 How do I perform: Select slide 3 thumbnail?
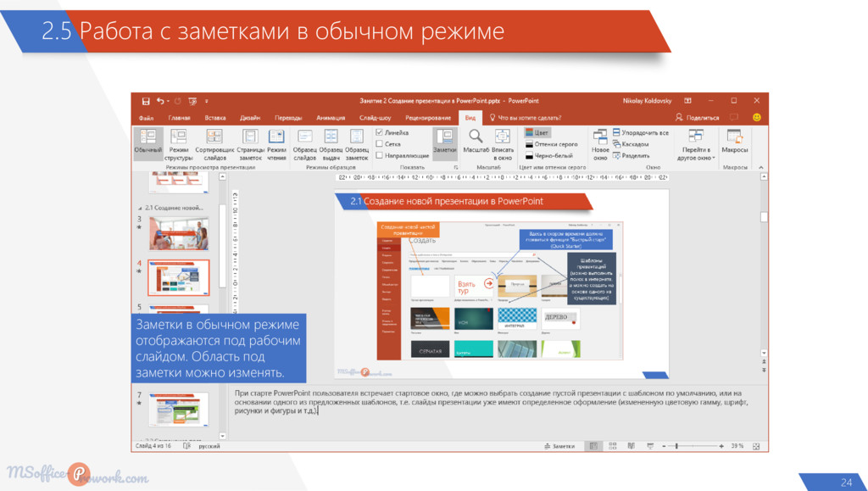(x=179, y=233)
